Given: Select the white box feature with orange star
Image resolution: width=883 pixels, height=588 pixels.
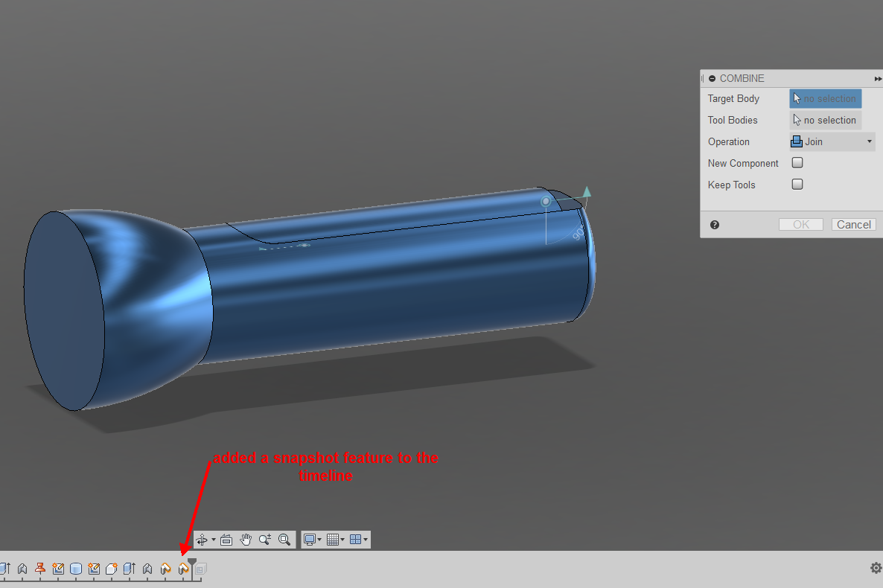Looking at the screenshot, I should click(x=112, y=569).
